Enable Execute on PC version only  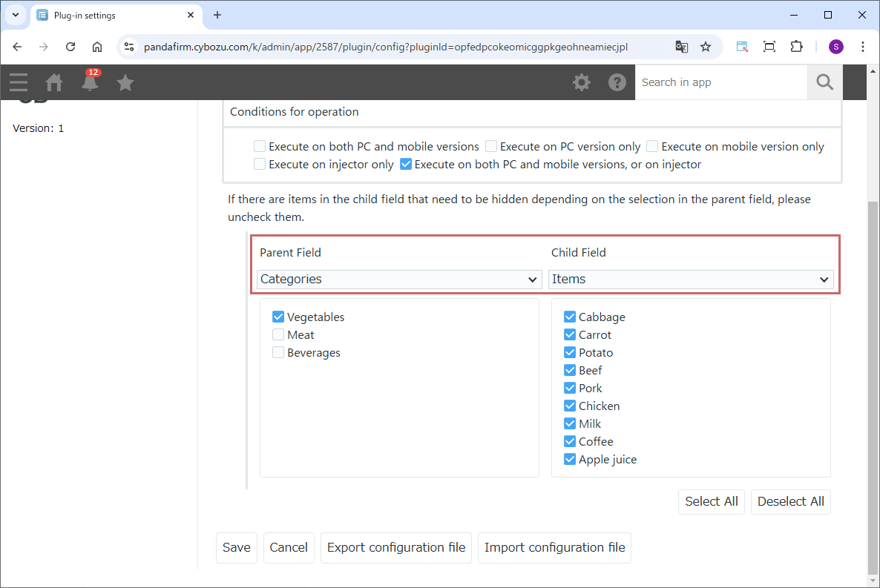[491, 147]
